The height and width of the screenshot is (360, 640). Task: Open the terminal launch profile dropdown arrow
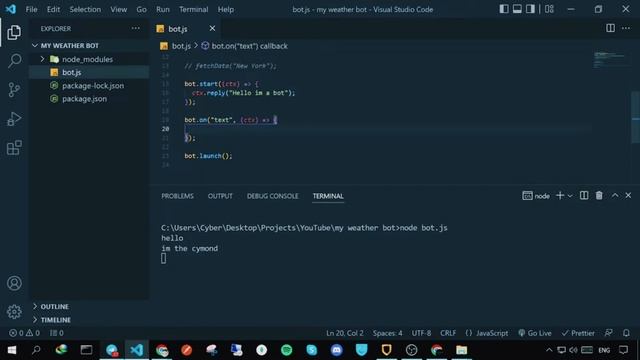[x=570, y=196]
